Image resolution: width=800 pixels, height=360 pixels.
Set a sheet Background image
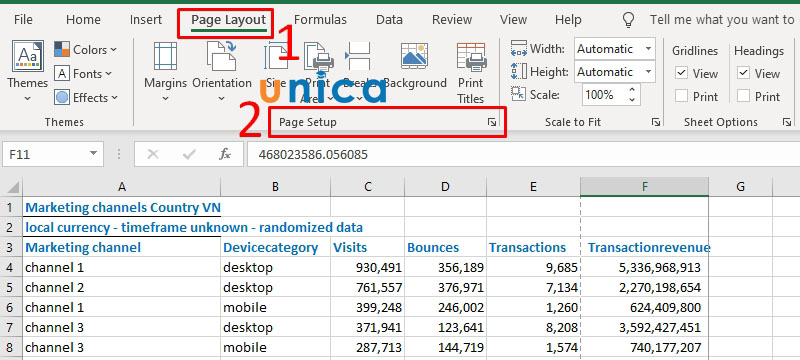(415, 66)
